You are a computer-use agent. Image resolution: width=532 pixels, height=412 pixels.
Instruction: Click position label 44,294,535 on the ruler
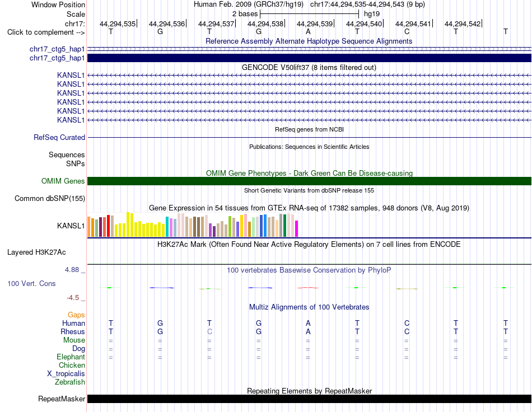(118, 24)
